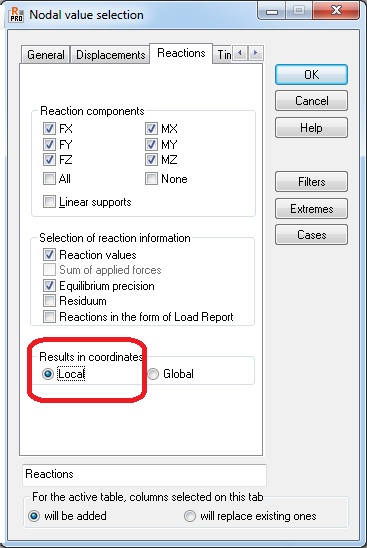Screen dimensions: 367x548
Task: Toggle the MZ checkbox
Action: 151,160
